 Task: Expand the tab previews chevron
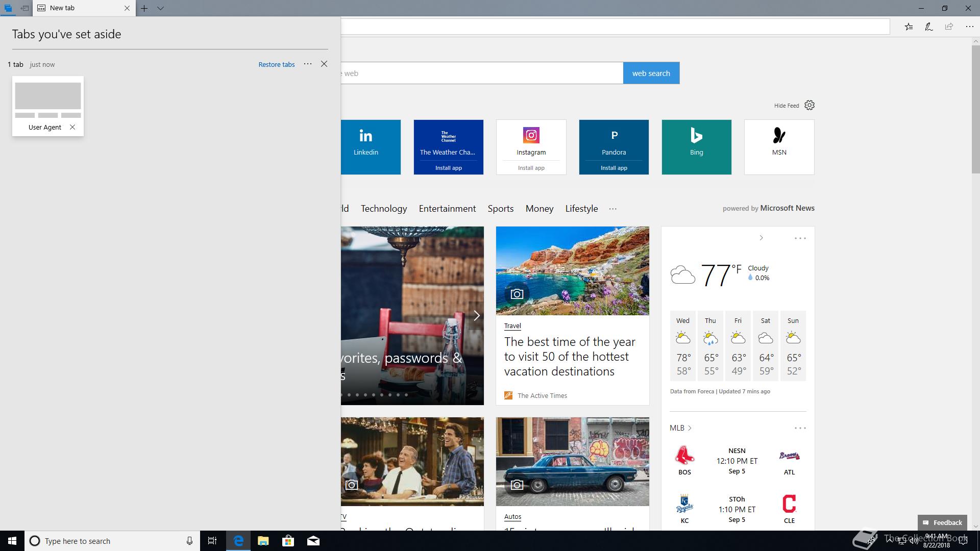coord(160,8)
